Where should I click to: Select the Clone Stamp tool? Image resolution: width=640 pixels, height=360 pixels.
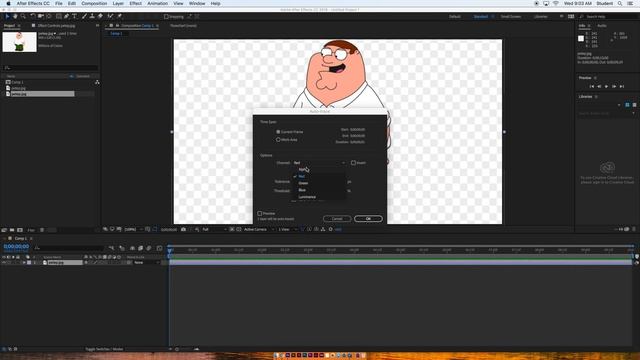[92, 16]
